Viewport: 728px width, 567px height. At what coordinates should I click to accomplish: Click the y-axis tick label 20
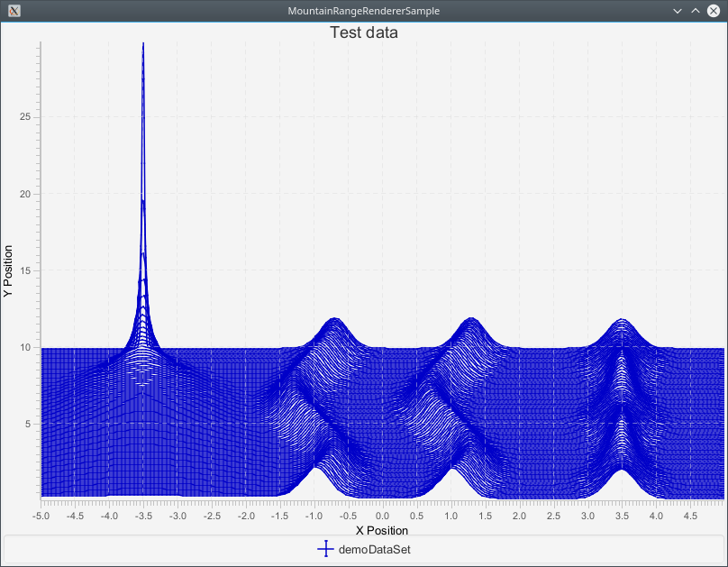tap(25, 194)
